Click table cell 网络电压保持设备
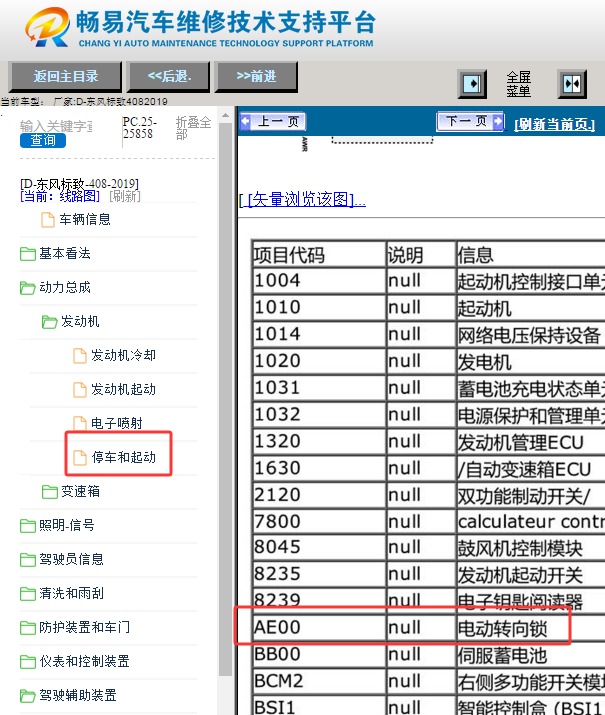605x715 pixels. point(531,335)
